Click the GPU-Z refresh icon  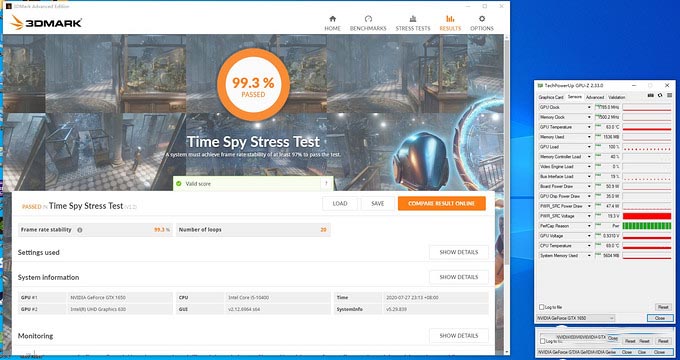(660, 96)
